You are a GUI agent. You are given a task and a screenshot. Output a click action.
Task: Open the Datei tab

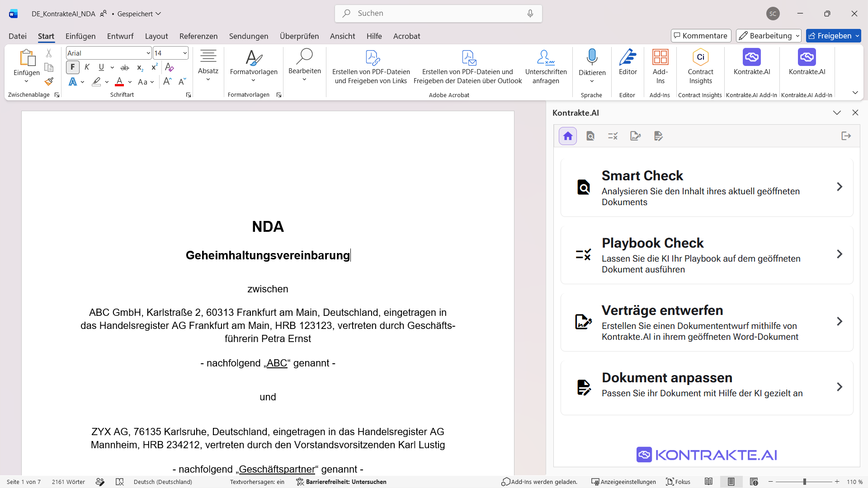(18, 36)
